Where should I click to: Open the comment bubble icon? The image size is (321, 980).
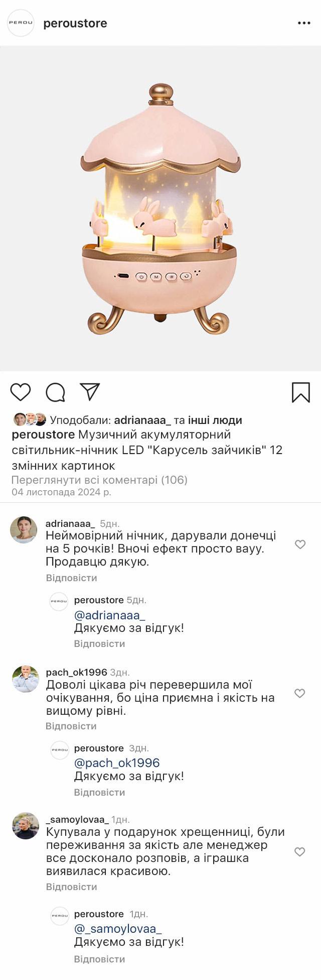click(55, 392)
